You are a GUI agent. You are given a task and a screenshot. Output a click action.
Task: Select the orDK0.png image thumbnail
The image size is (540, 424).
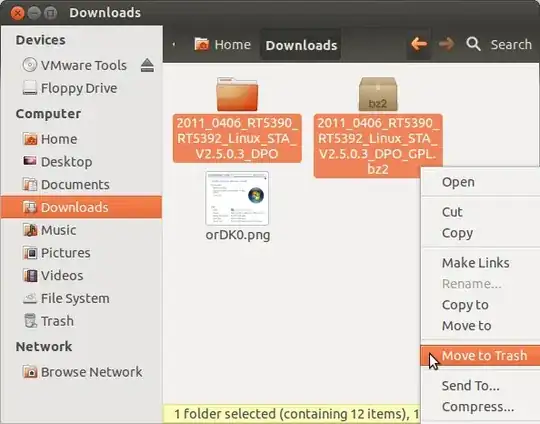[237, 198]
